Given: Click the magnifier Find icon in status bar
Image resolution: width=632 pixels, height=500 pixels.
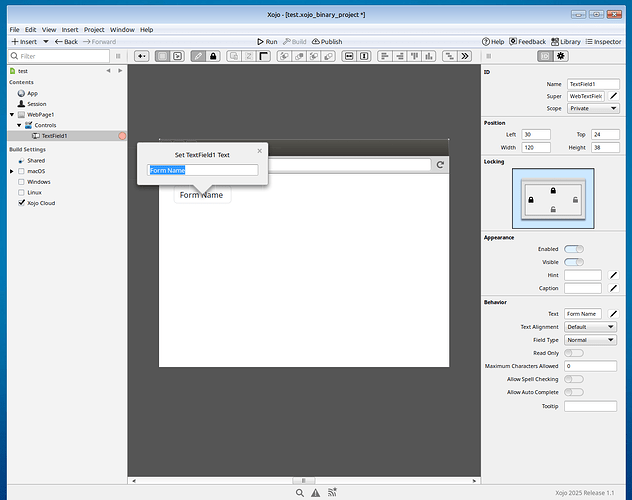Looking at the screenshot, I should point(299,492).
